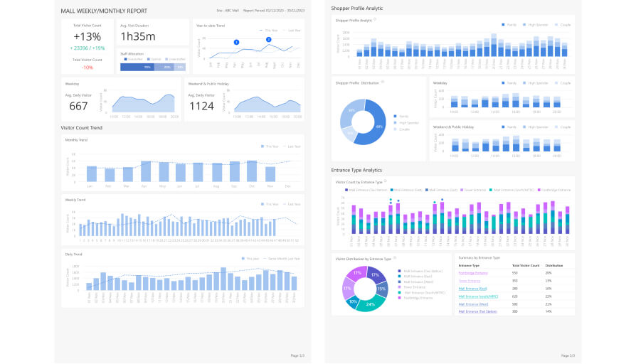This screenshot has height=364, width=636.
Task: Open Mall Entrance (Taxi Station) table link
Action: click(478, 311)
